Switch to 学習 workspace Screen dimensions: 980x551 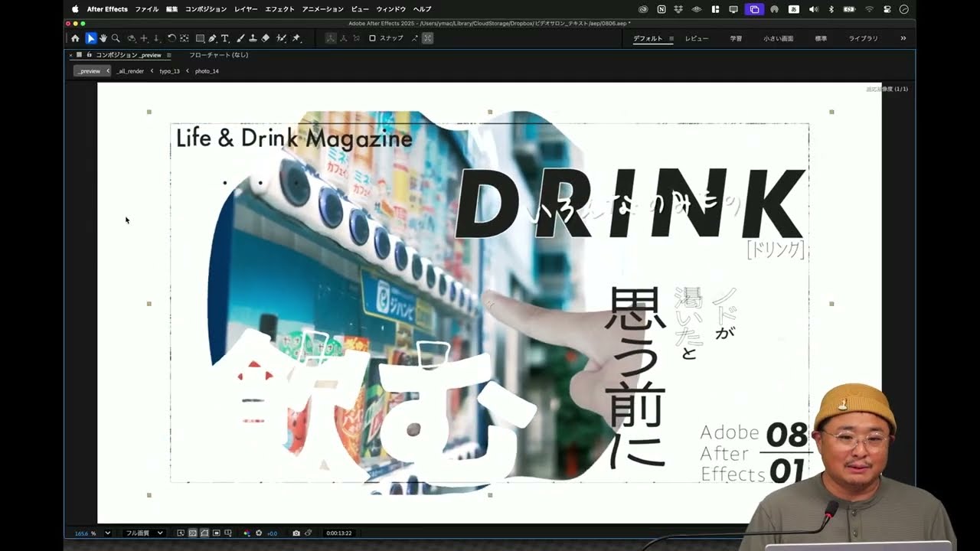tap(736, 38)
